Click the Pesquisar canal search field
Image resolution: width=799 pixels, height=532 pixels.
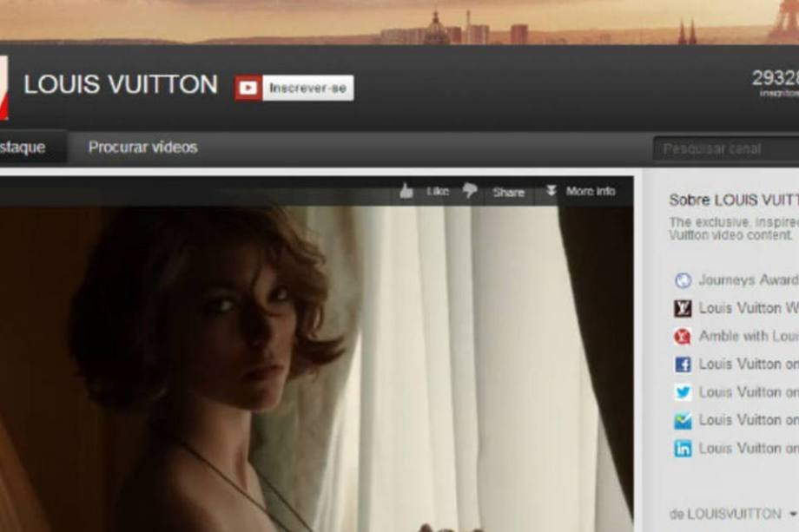[725, 149]
